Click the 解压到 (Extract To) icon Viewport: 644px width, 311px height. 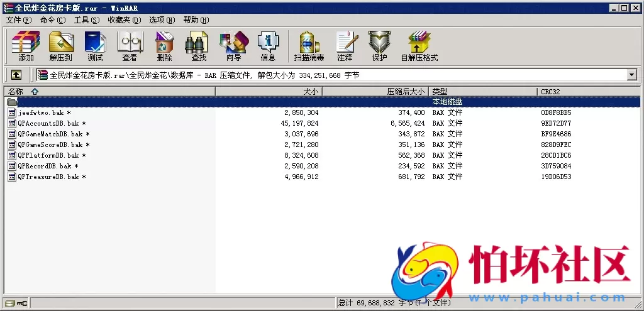61,45
